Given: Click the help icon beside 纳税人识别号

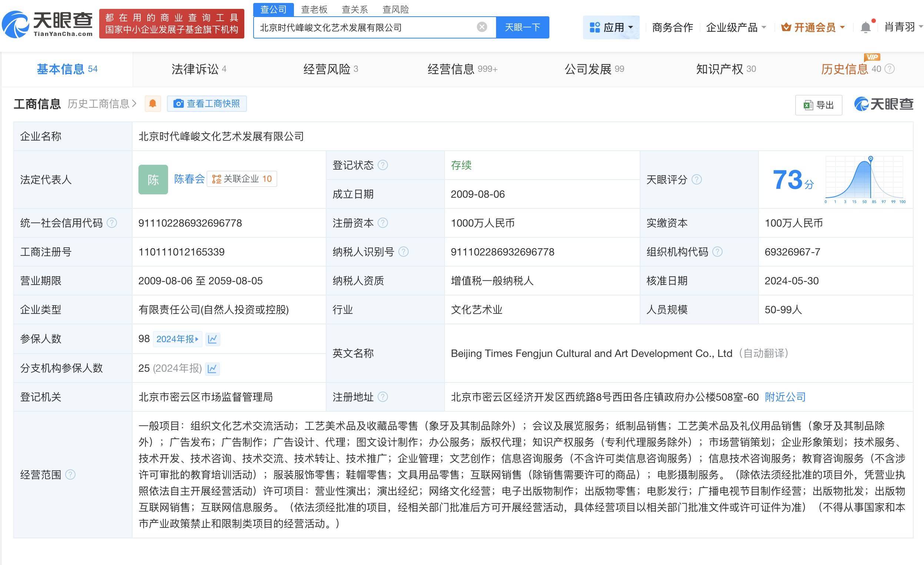Looking at the screenshot, I should pyautogui.click(x=404, y=252).
